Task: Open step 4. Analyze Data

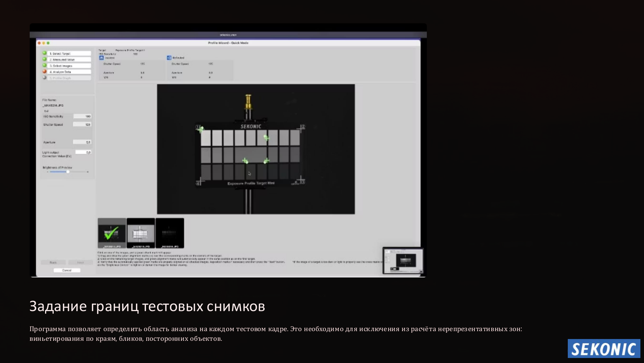Action: tap(69, 72)
